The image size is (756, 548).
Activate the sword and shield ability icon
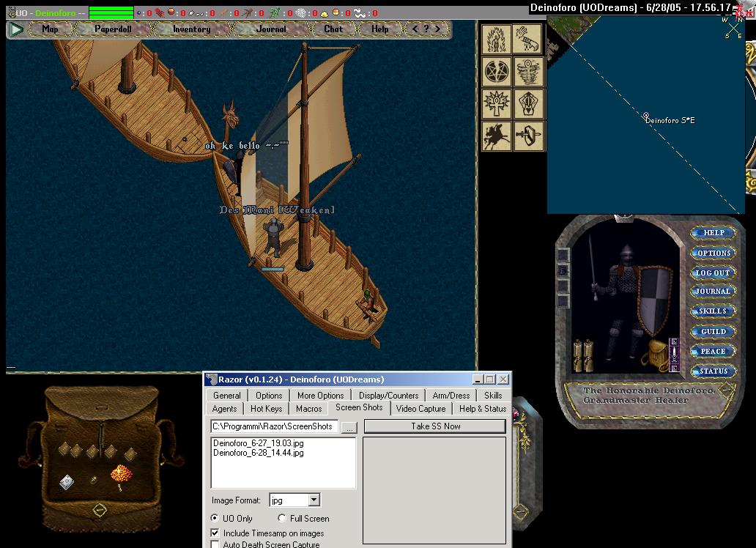point(529,136)
